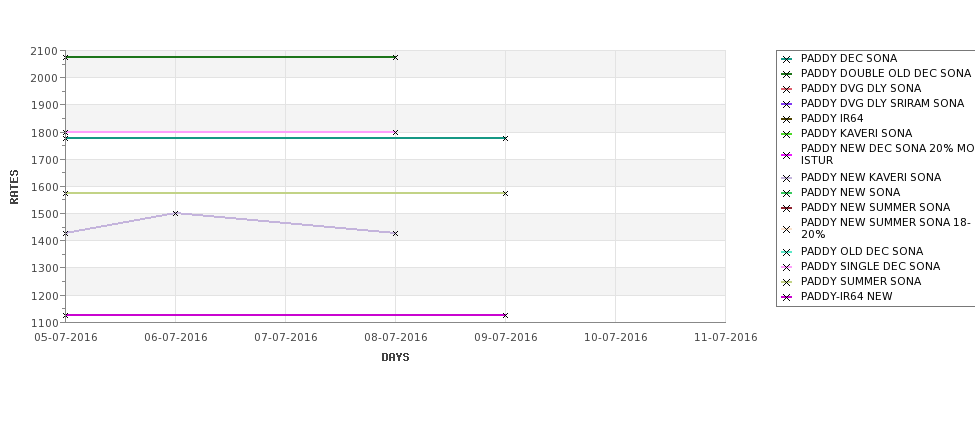Click the PADDY DVG DLY SONA legend marker
The image size is (975, 429).
pyautogui.click(x=786, y=89)
